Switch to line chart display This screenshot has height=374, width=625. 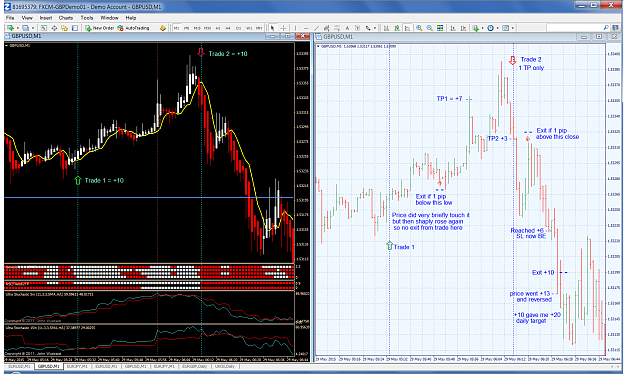click(x=407, y=28)
